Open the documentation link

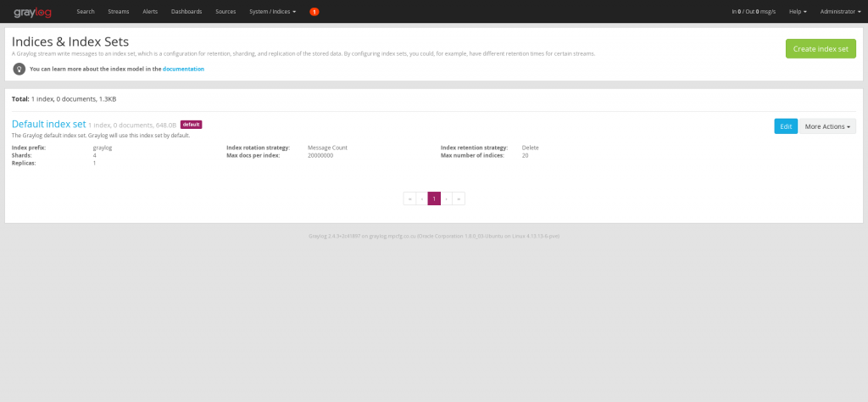coord(183,70)
